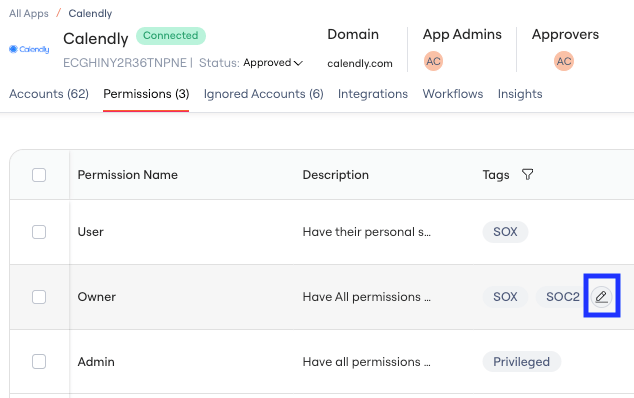This screenshot has width=634, height=398.
Task: Click 'Have All permissions …' Owner description
Action: click(x=367, y=296)
